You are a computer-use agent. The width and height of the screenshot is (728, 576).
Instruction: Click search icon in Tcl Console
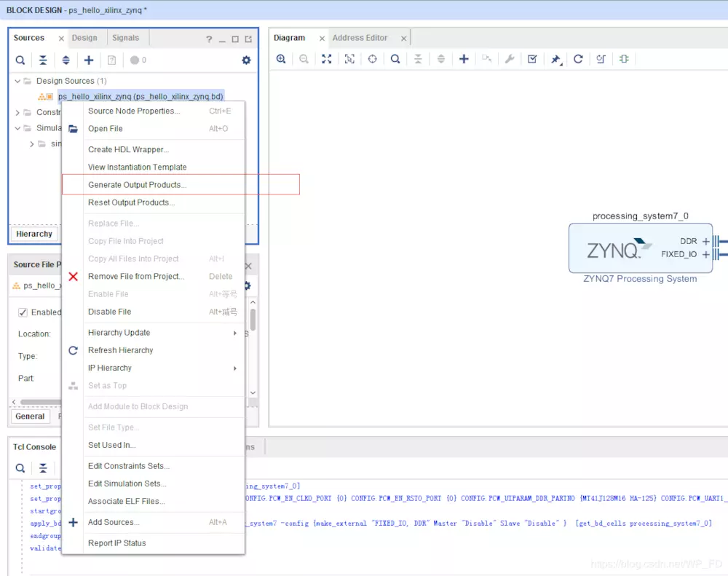point(20,467)
